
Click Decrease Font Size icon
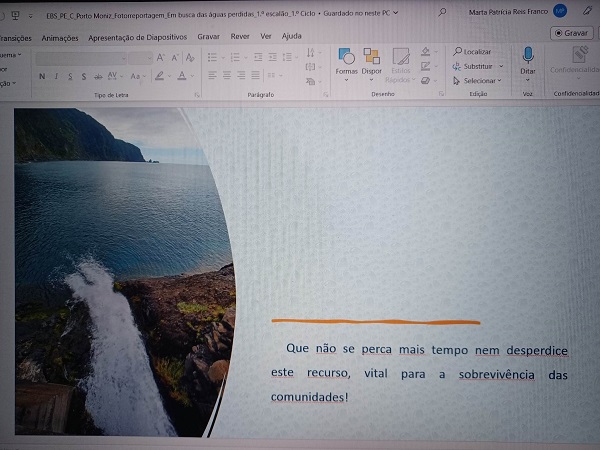(x=175, y=58)
